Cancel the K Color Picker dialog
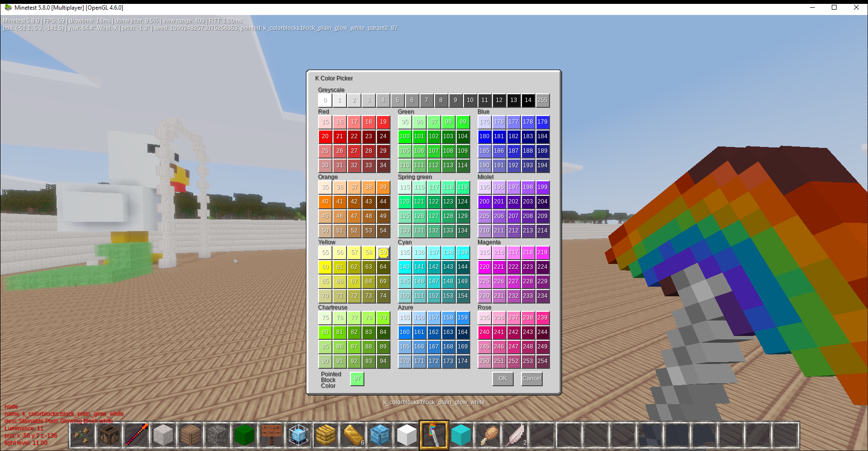 (532, 378)
